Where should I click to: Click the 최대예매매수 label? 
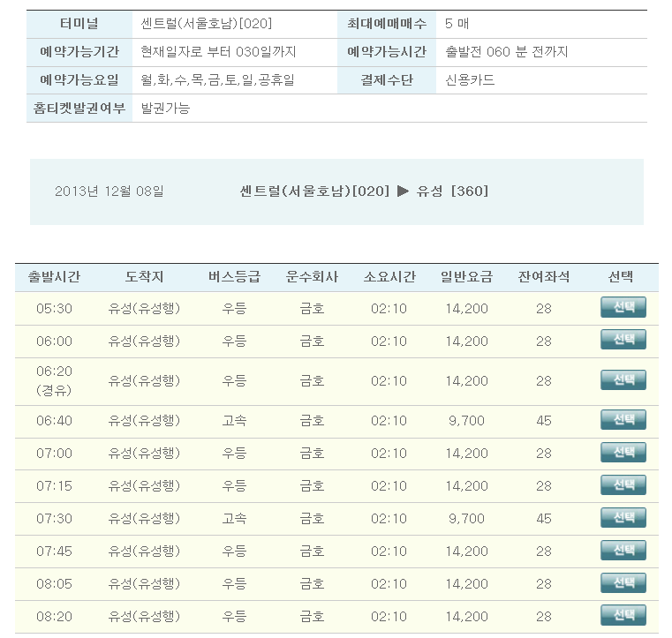pos(387,24)
